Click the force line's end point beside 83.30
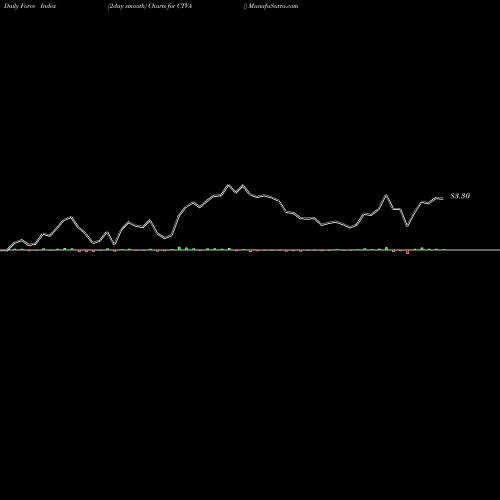Viewport: 500px width, 500px height. (443, 199)
